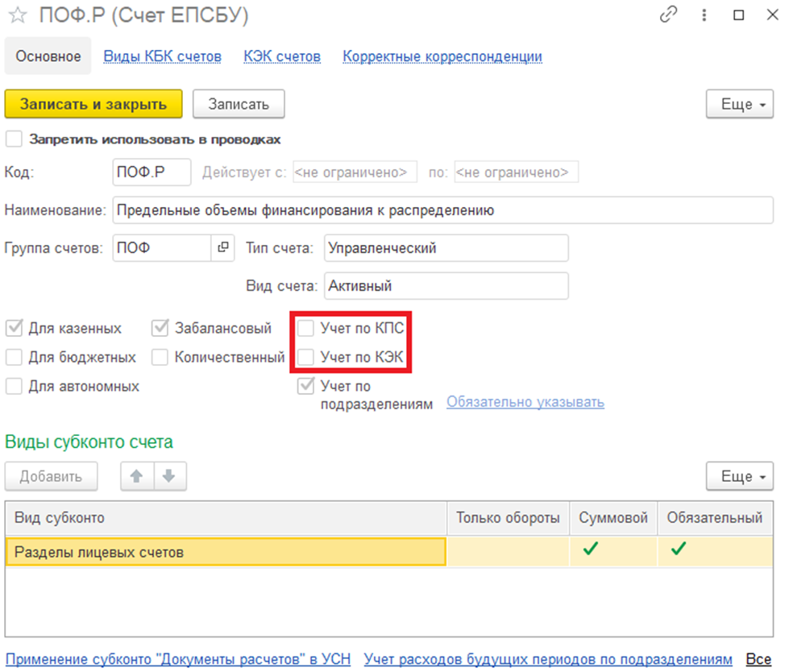Move subkonto row down
Image resolution: width=785 pixels, height=672 pixels.
click(170, 476)
